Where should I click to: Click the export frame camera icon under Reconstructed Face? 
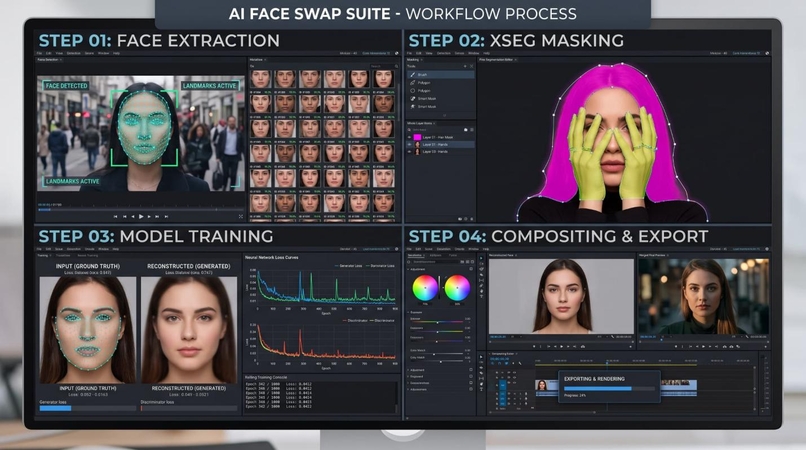[x=582, y=347]
